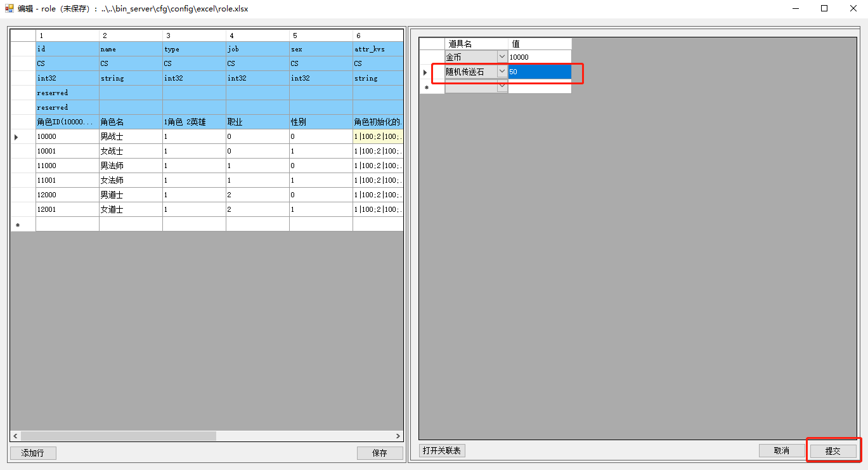Maximize the editor window
This screenshot has width=868, height=470.
tap(824, 9)
